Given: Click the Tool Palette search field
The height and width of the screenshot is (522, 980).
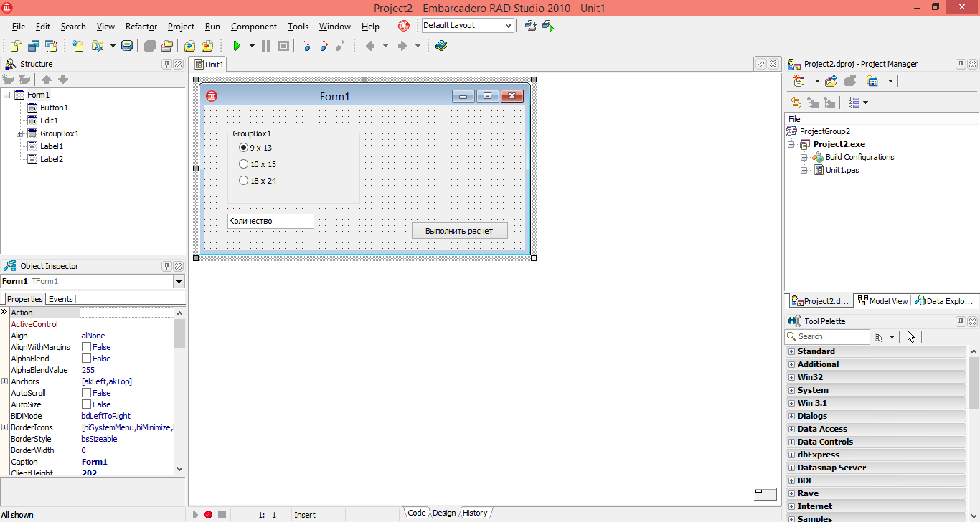Looking at the screenshot, I should (827, 336).
